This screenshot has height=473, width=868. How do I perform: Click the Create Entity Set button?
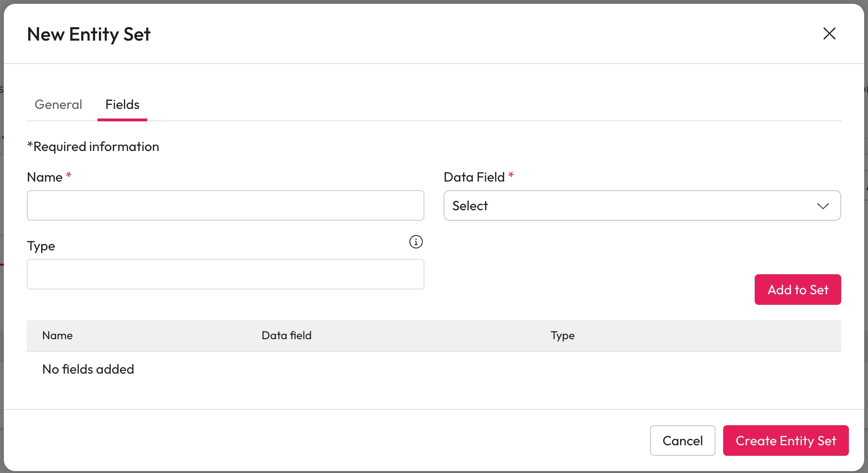(x=785, y=441)
